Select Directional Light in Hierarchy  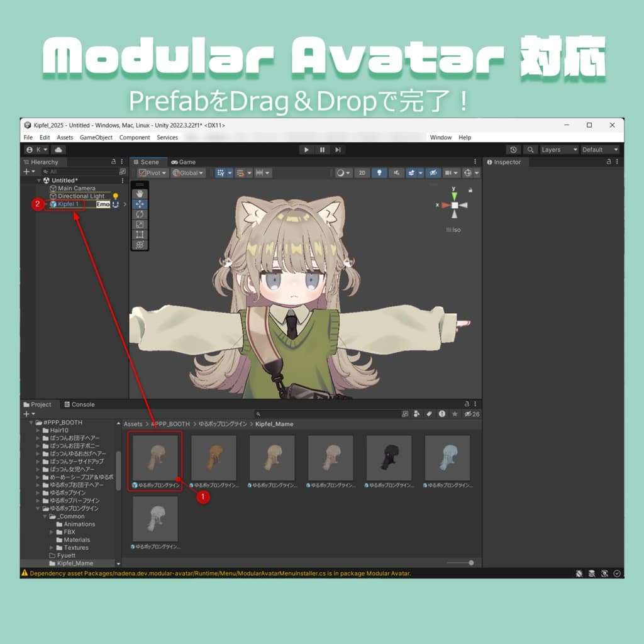coord(81,196)
